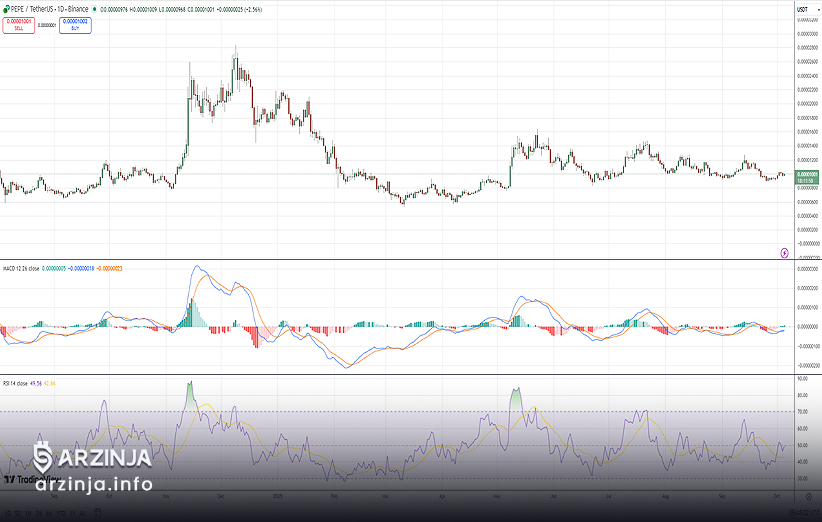822x522 pixels.
Task: Click the MACD pane value axis
Action: 806,320
